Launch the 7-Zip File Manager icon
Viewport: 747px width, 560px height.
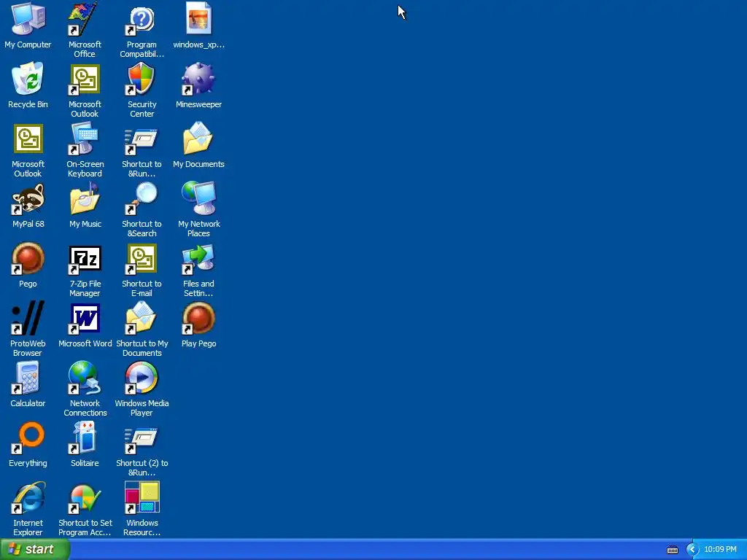85,260
